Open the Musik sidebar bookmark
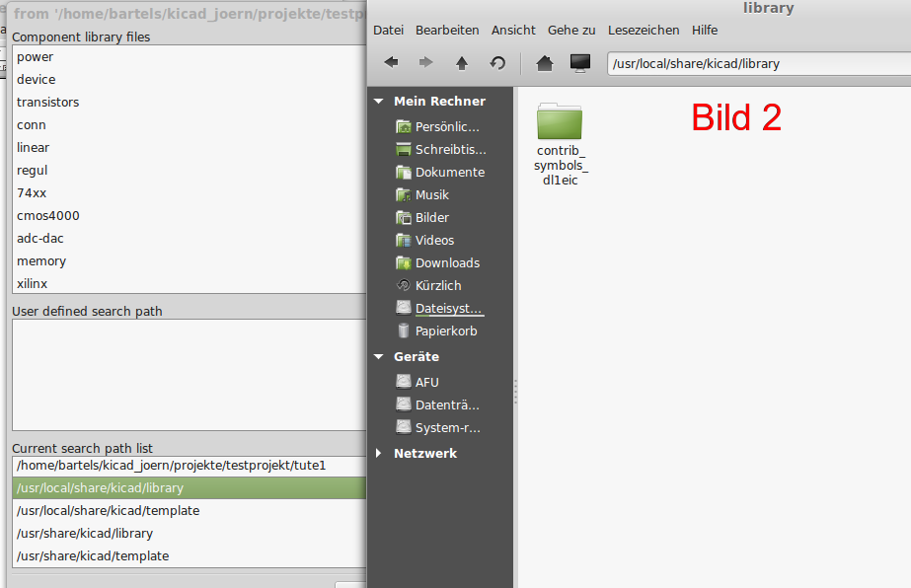 point(422,194)
